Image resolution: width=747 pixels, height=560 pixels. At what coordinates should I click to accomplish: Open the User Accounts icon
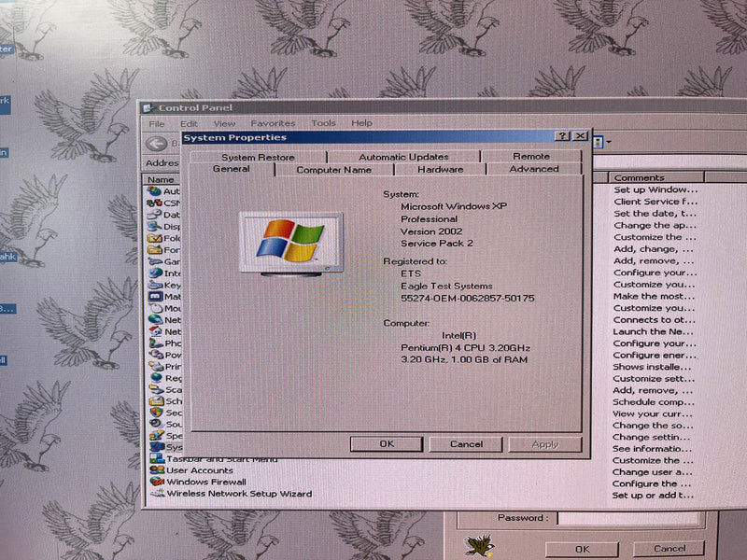click(155, 470)
